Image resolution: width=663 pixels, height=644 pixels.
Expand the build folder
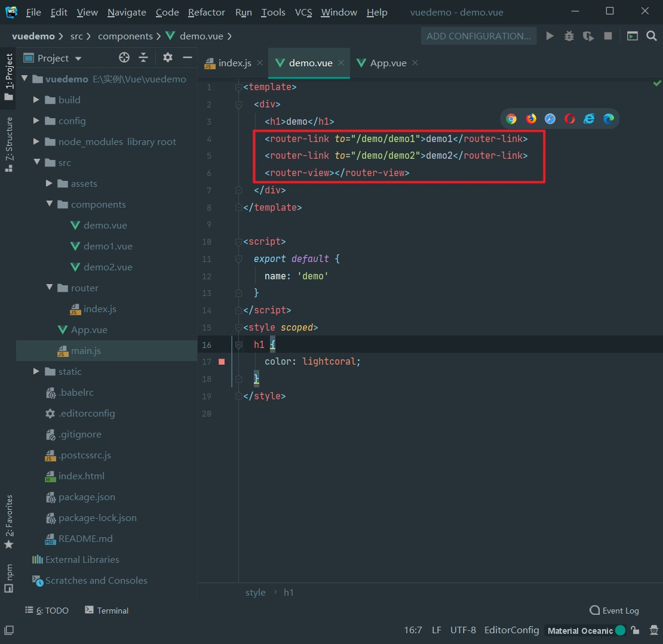36,100
